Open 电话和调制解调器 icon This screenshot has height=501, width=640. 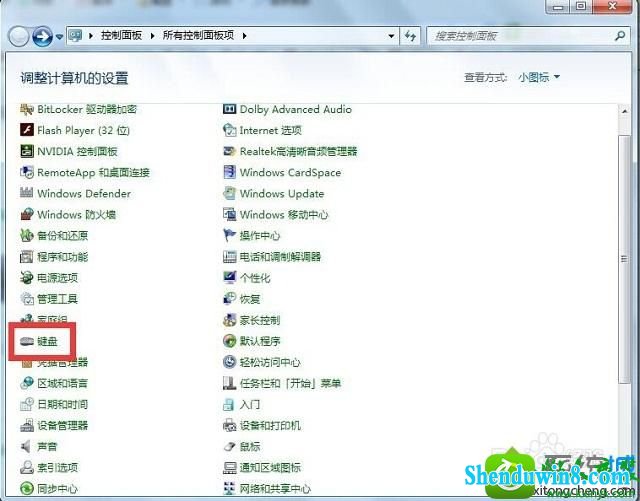pos(229,257)
